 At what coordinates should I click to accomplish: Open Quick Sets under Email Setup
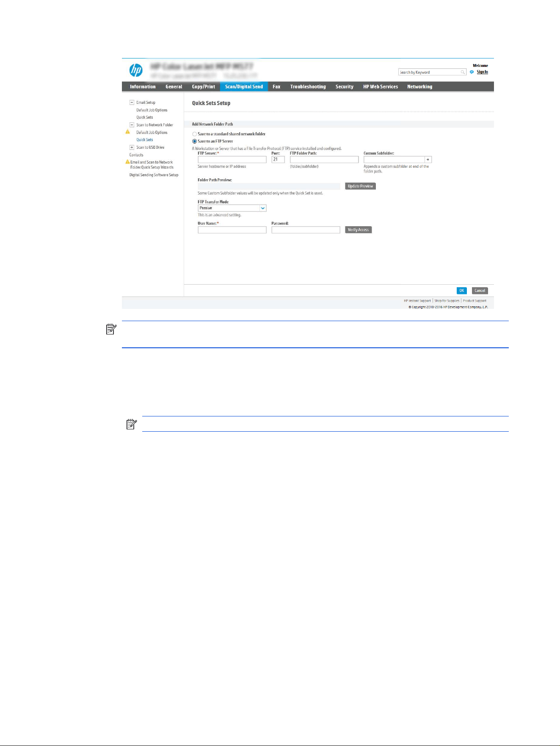145,117
